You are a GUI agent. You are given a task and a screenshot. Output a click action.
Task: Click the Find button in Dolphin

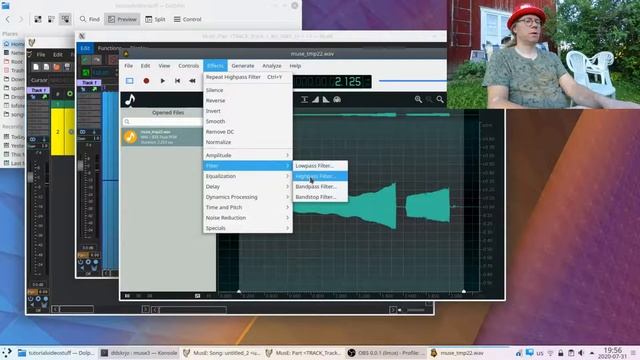[90, 19]
